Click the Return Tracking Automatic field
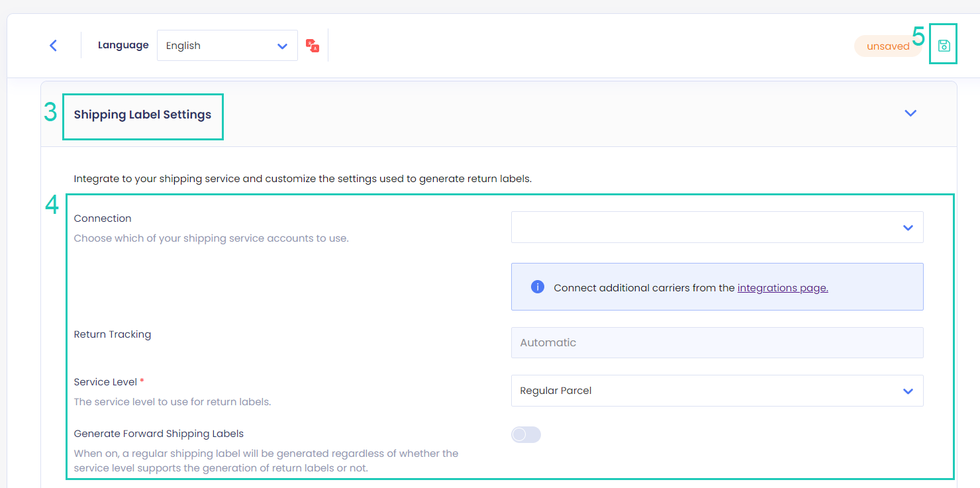The height and width of the screenshot is (488, 980). click(717, 342)
